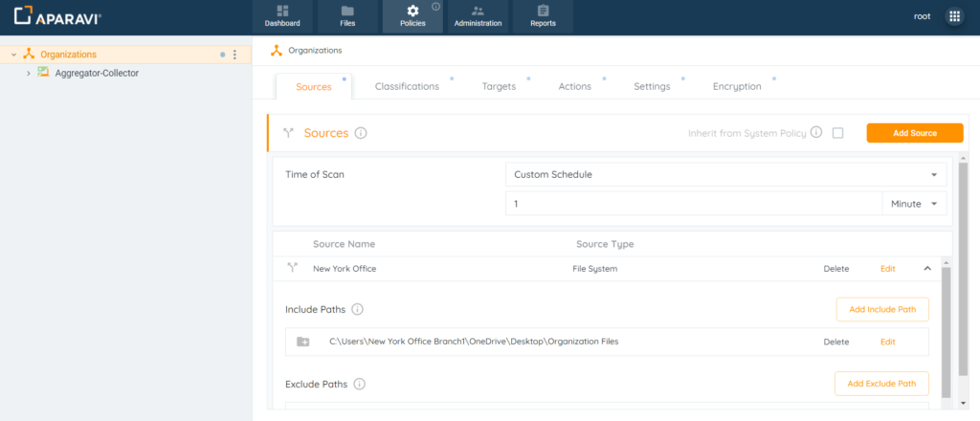Click the Sources heading fork icon
The height and width of the screenshot is (421, 980).
click(288, 133)
